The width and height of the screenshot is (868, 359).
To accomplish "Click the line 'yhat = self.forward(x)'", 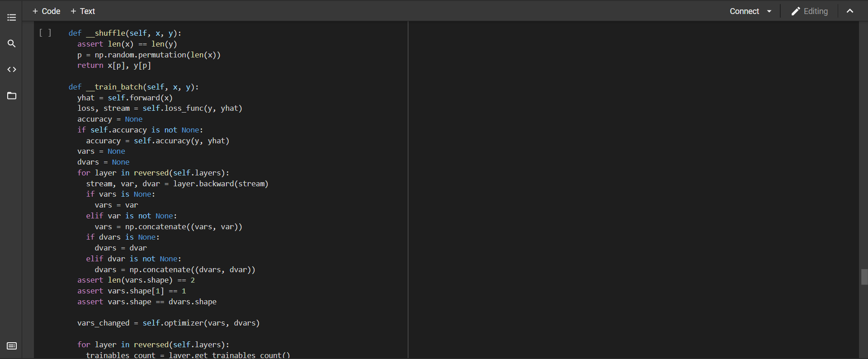I will [x=125, y=98].
